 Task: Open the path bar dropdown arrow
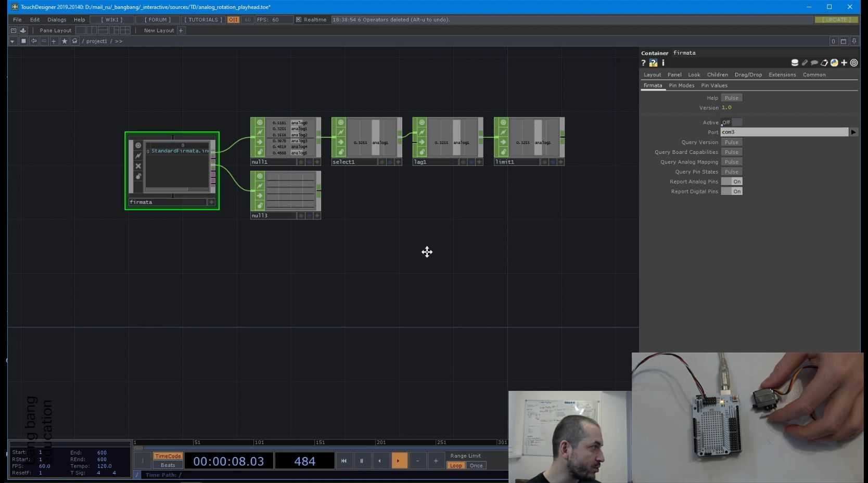(12, 41)
